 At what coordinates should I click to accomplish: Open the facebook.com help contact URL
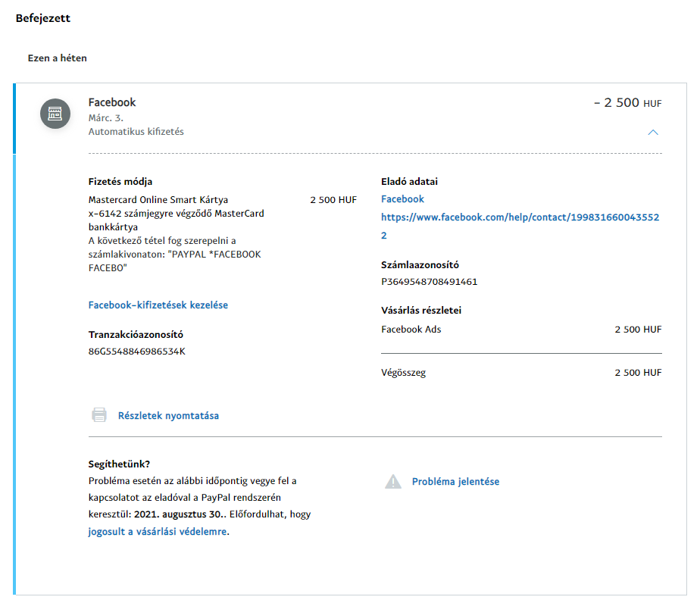[x=520, y=217]
